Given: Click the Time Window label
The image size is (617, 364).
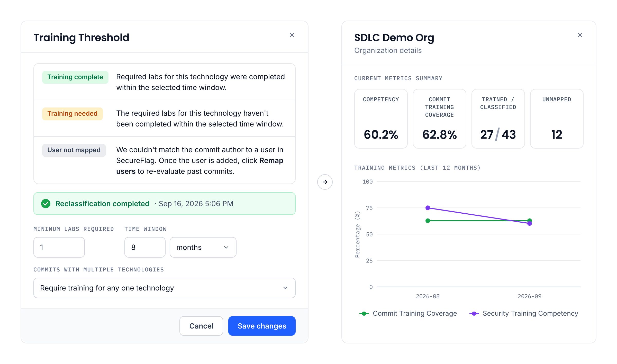Looking at the screenshot, I should point(145,229).
